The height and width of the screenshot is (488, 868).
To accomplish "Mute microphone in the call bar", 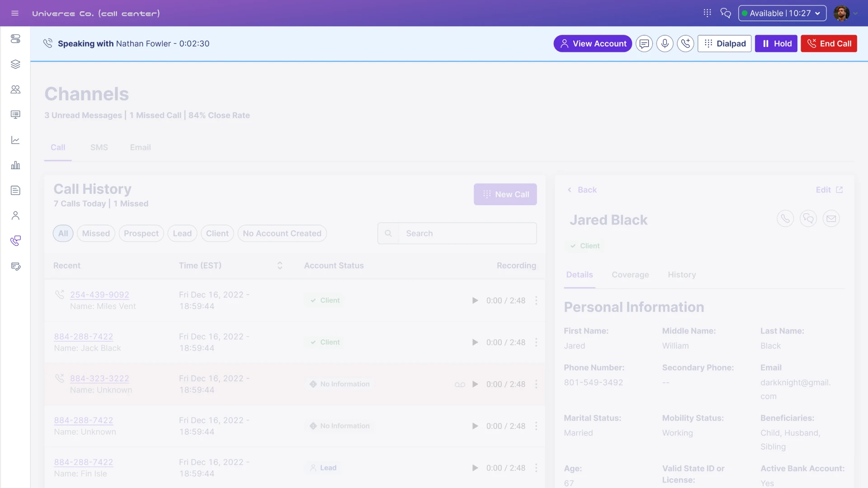I will [665, 44].
